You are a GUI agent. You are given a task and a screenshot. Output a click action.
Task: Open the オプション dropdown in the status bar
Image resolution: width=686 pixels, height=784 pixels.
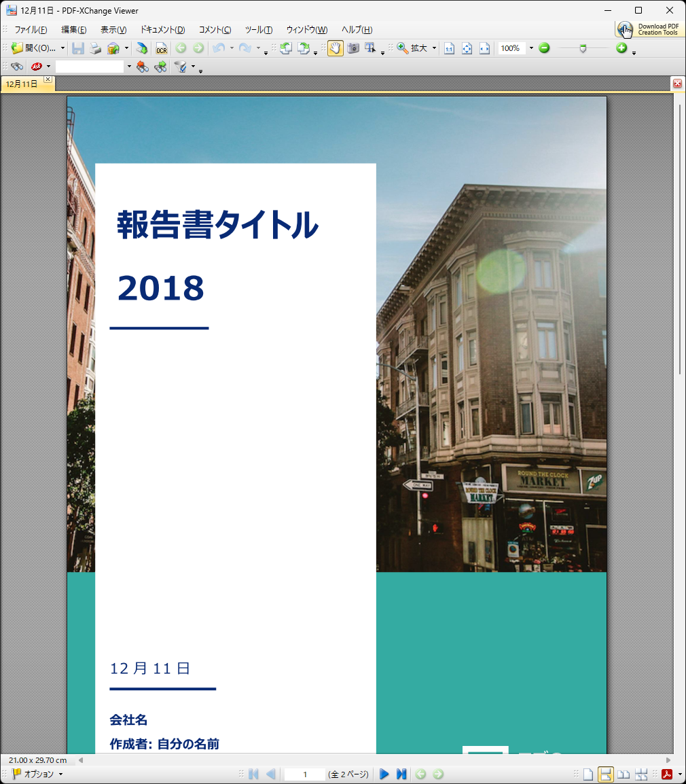[x=37, y=774]
